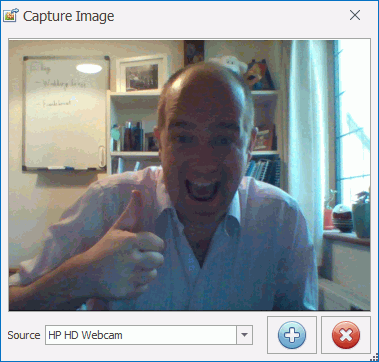Click the Capture Image title text
Viewport: 379px width, 362px height.
point(68,16)
